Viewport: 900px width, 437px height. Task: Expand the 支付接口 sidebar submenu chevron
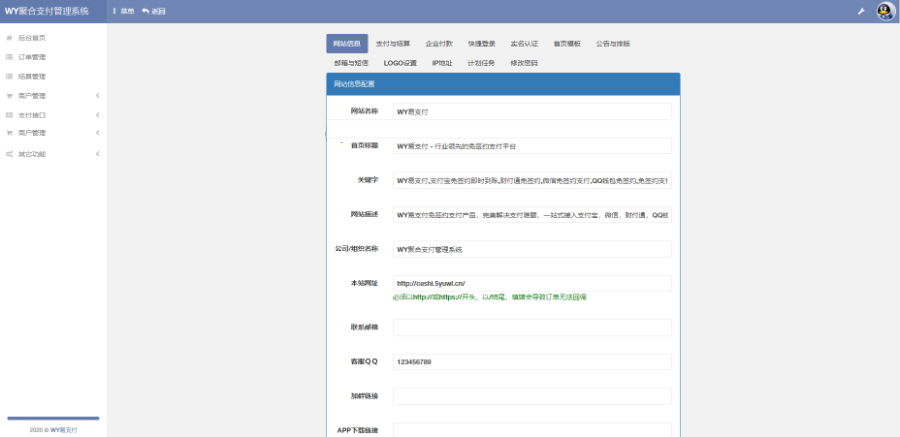pos(97,115)
